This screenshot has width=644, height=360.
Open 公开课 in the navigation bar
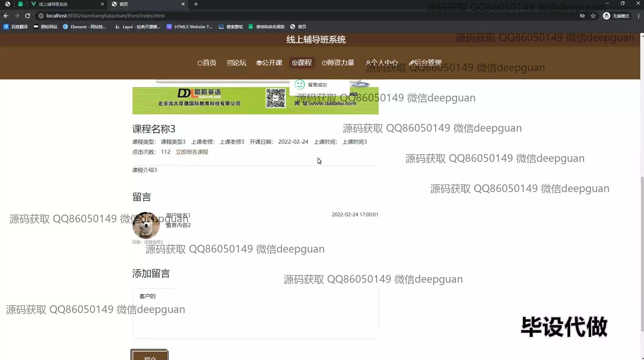(x=269, y=63)
